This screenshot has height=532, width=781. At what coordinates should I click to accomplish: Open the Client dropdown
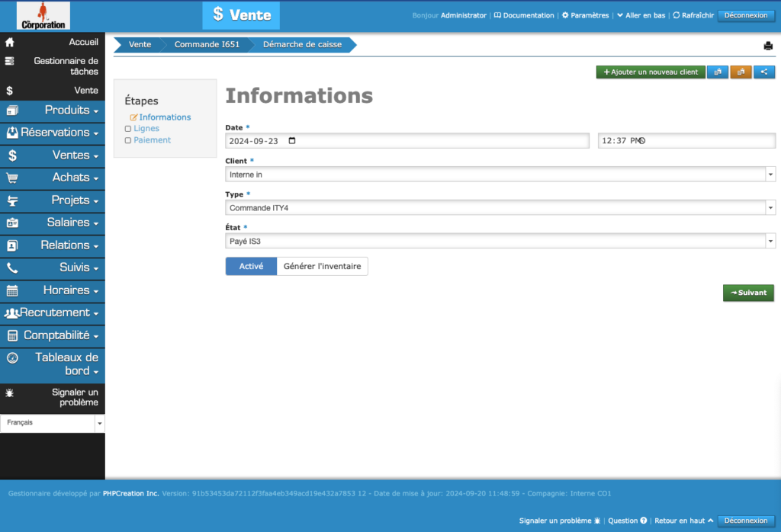(x=500, y=175)
